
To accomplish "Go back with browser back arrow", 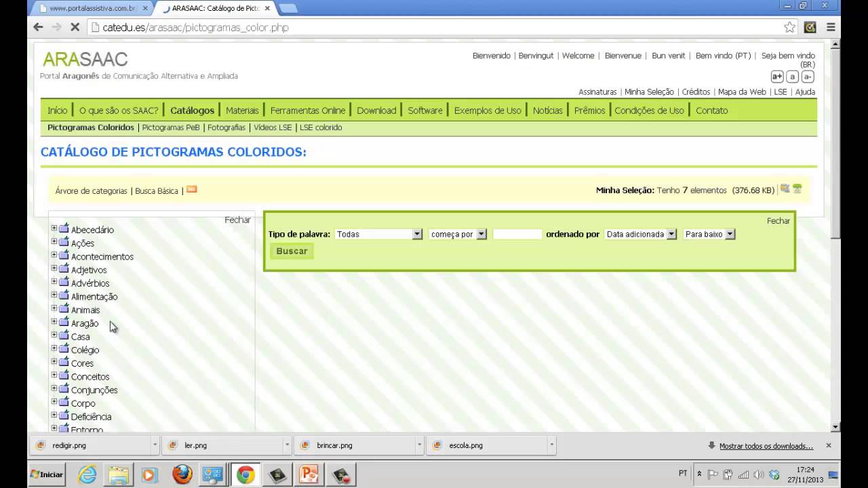I will 38,27.
